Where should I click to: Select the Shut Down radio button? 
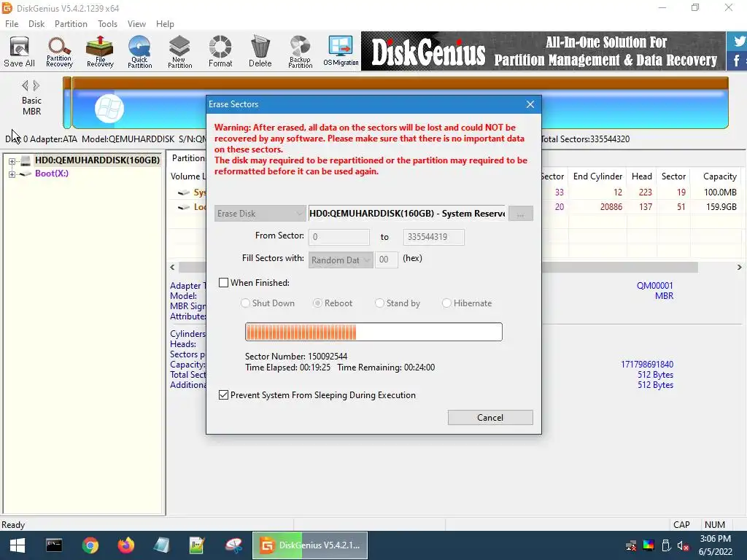tap(245, 303)
